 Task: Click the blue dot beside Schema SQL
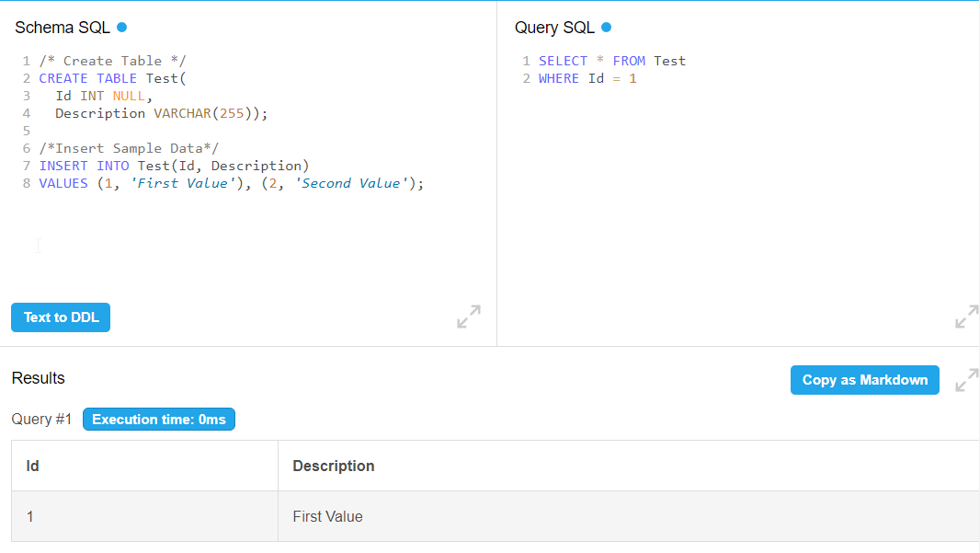tap(122, 27)
